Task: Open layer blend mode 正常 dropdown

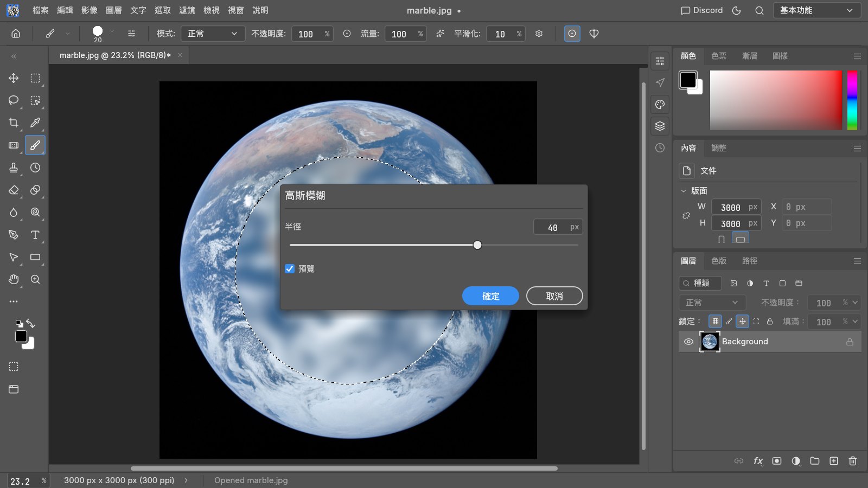Action: pyautogui.click(x=712, y=303)
